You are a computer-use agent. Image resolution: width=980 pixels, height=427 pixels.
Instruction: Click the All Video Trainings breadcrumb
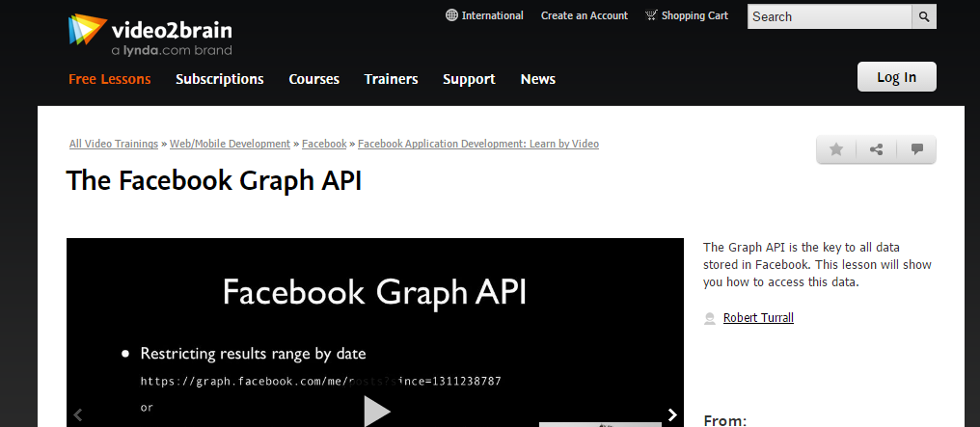(x=114, y=144)
